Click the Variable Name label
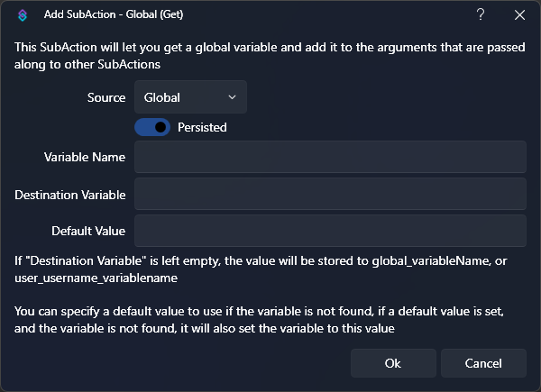 [x=85, y=157]
